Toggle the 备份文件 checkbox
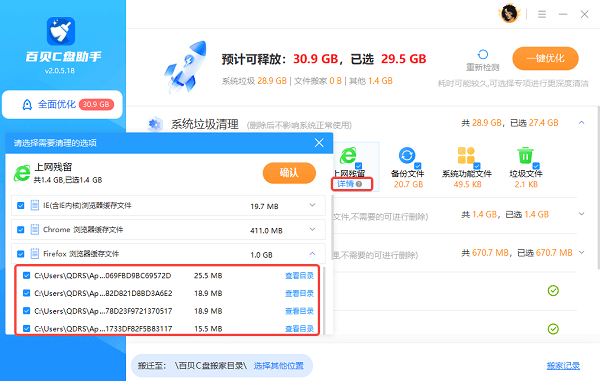This screenshot has height=381, width=600. pyautogui.click(x=417, y=166)
